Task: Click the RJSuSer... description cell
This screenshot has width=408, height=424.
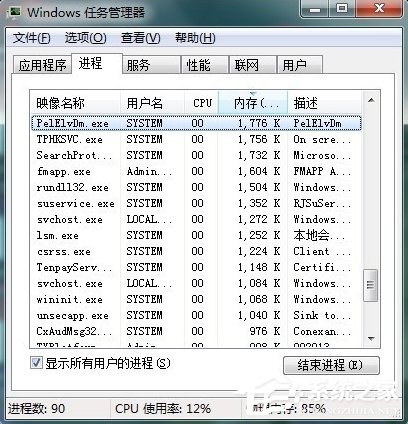Action: coord(322,203)
